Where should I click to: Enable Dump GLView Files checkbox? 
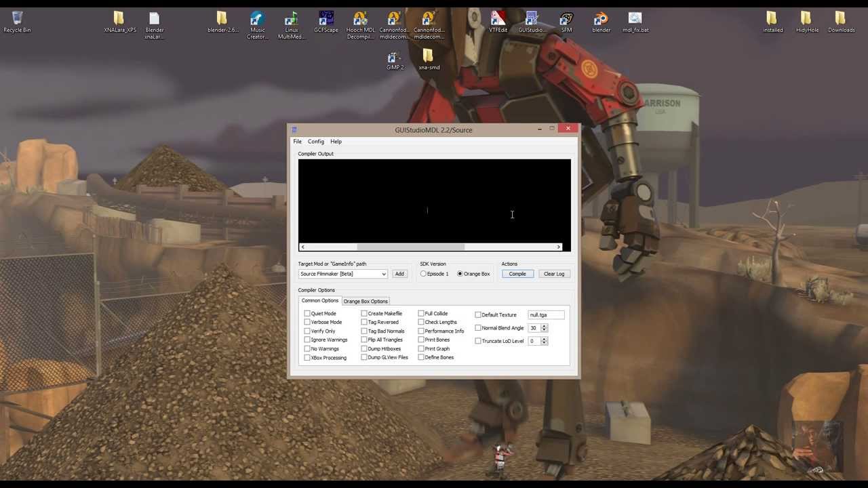coord(364,358)
